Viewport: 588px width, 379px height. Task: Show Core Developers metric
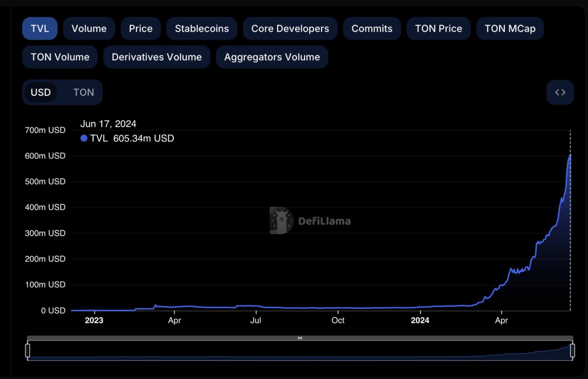tap(290, 28)
